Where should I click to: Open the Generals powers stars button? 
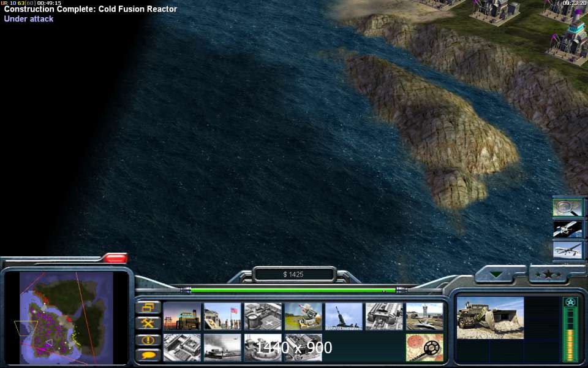click(x=548, y=274)
